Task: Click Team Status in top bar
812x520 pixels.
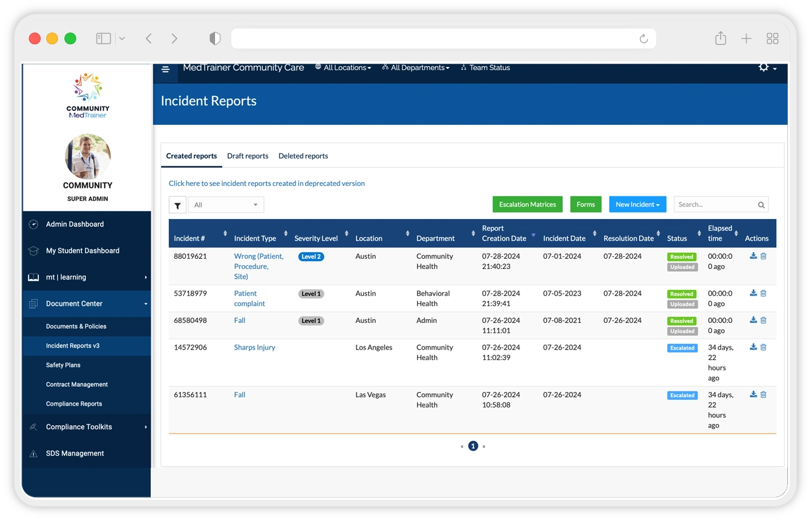Action: 485,68
